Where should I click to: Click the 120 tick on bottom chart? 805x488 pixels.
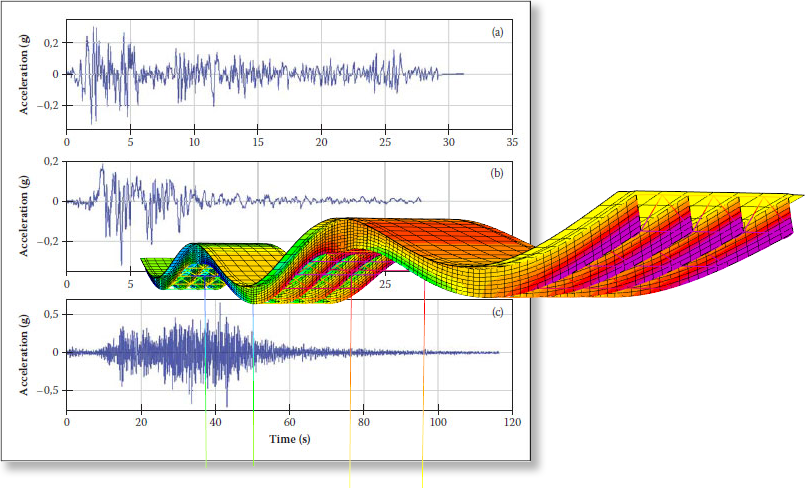tap(512, 422)
